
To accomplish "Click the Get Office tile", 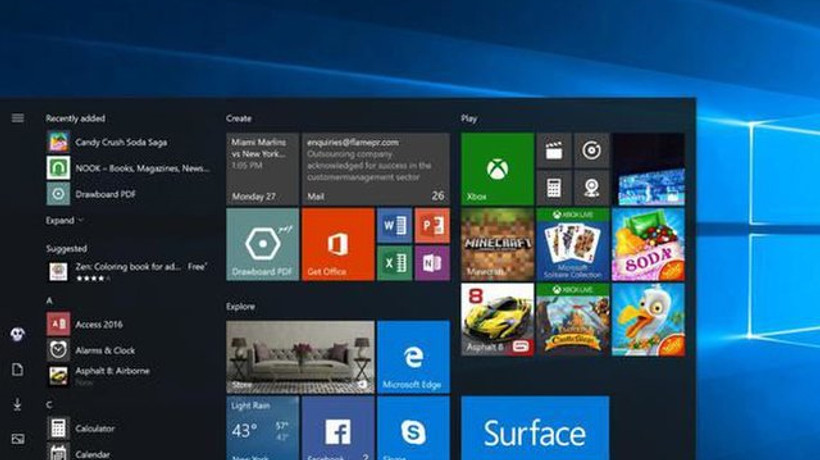I will point(338,244).
